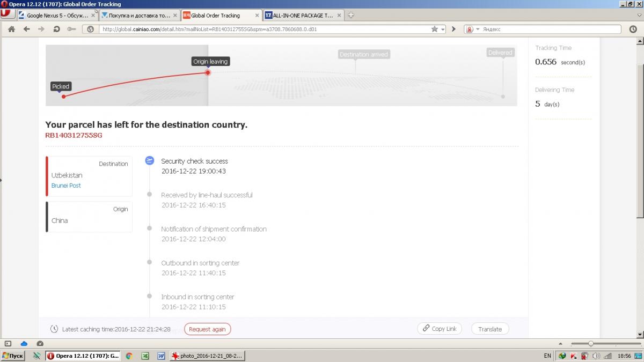Switch to the ALL-IN-ONE PACKAGE tab
644x362 pixels.
(x=302, y=16)
